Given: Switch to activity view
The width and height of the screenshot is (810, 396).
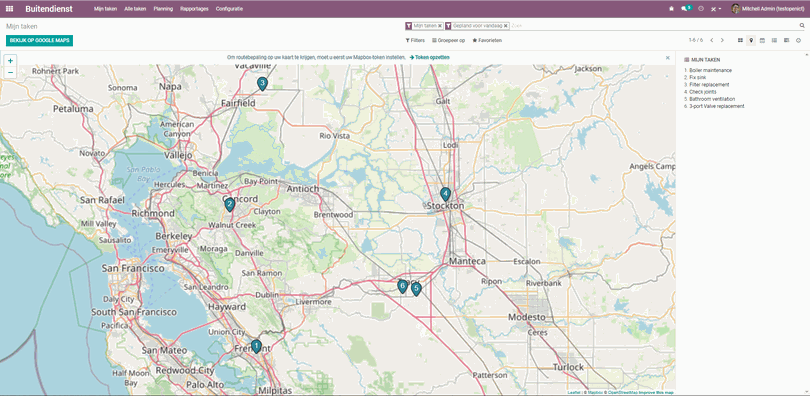Looking at the screenshot, I should click(x=798, y=40).
